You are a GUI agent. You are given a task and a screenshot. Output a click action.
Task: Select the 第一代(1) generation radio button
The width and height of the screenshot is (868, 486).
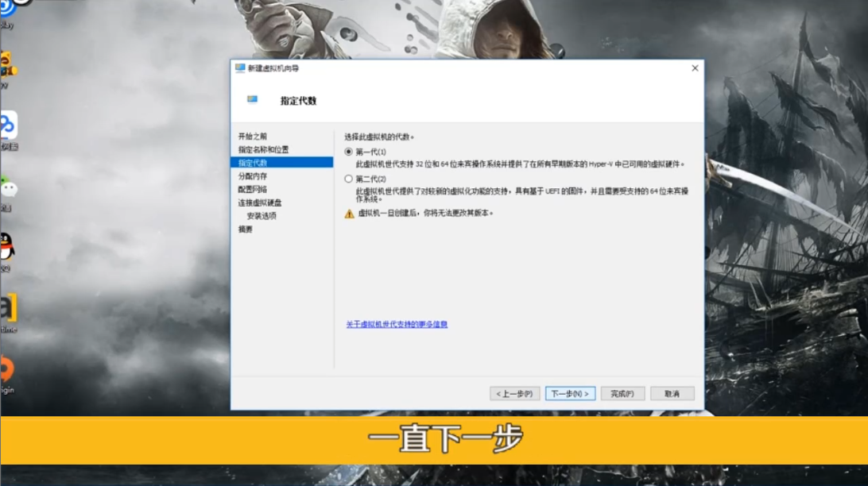coord(348,152)
